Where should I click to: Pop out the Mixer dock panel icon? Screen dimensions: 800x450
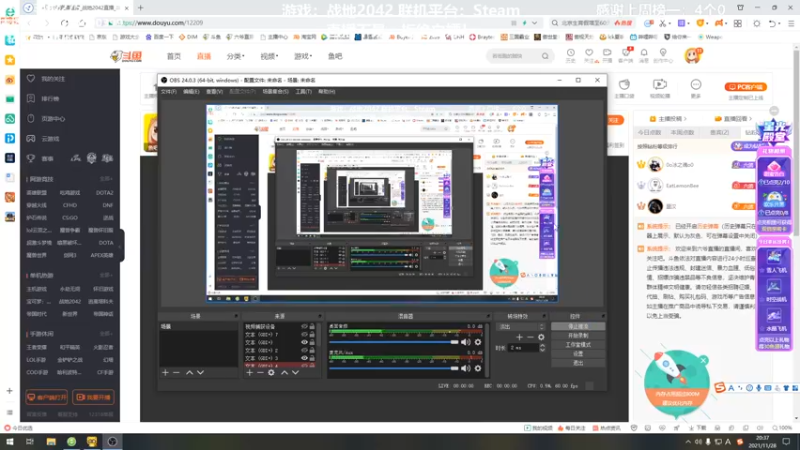pyautogui.click(x=488, y=316)
